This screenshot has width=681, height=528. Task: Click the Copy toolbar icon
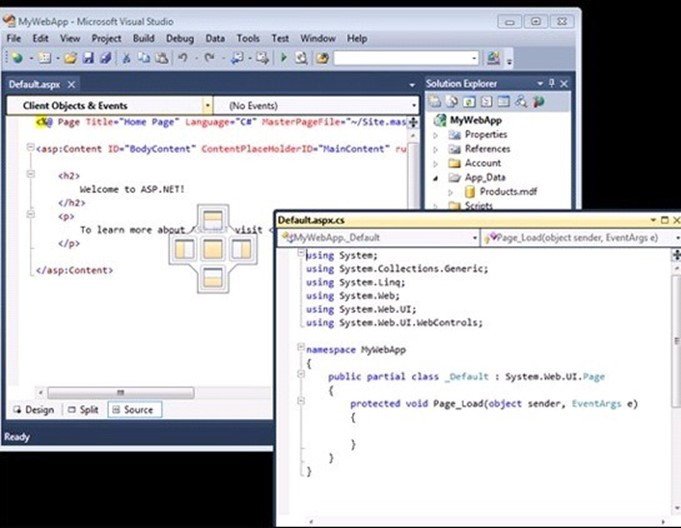[144, 58]
